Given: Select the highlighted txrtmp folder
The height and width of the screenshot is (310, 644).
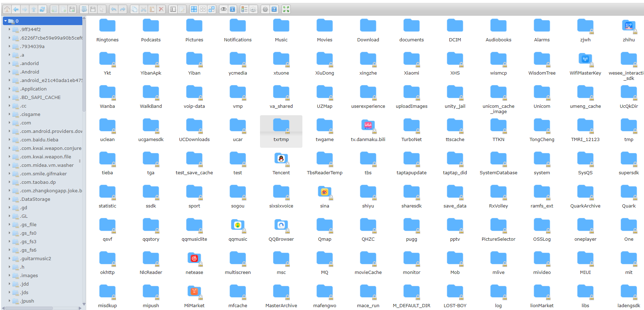Looking at the screenshot, I should (x=281, y=131).
